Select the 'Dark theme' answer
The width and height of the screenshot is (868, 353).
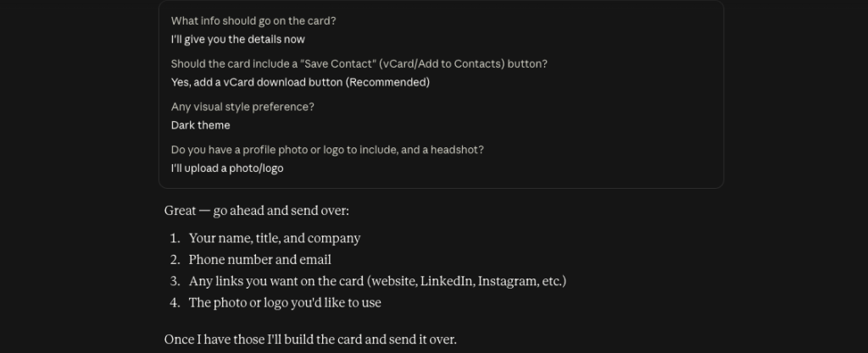click(x=200, y=125)
